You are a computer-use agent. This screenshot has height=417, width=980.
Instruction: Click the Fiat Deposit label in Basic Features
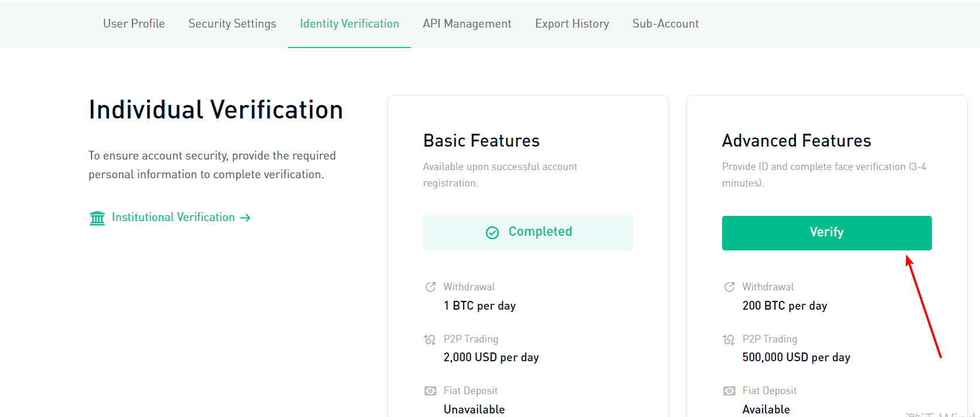click(471, 391)
